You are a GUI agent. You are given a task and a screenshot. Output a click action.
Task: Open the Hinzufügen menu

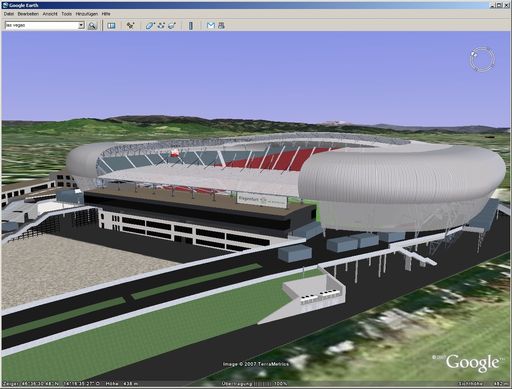point(87,14)
